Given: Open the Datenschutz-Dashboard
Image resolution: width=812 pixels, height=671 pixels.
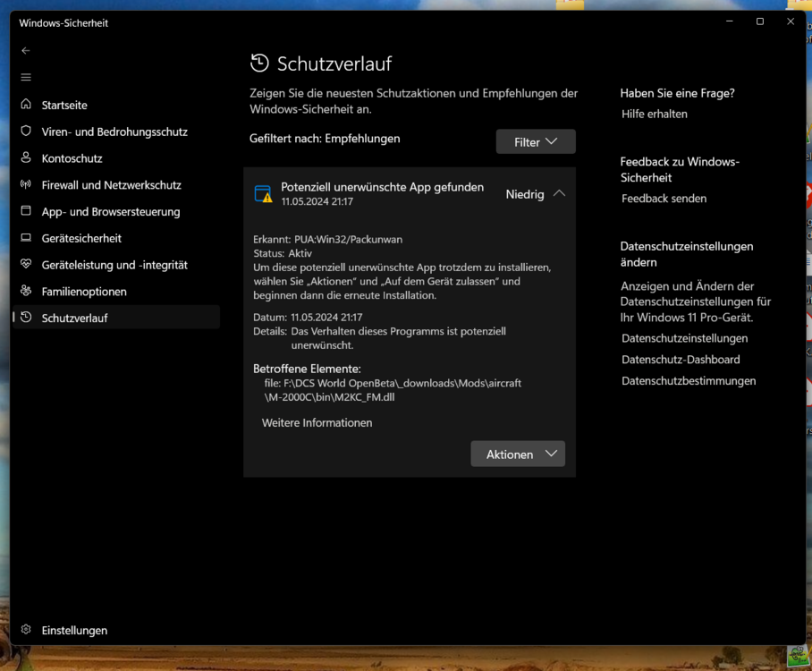Looking at the screenshot, I should [680, 359].
